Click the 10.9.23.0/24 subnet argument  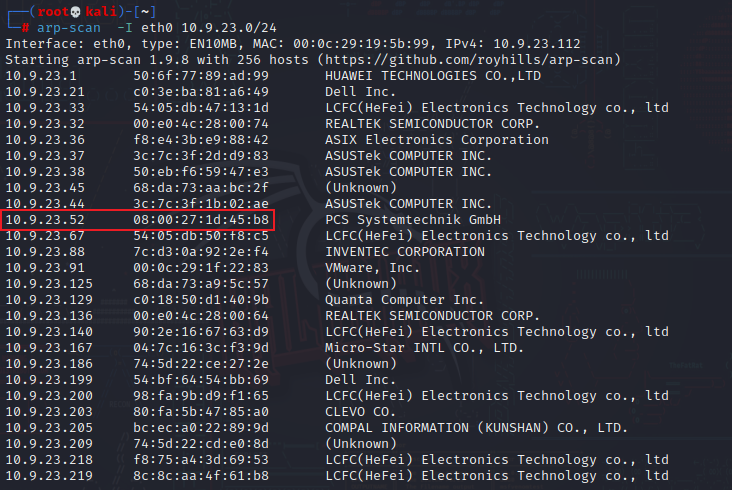point(229,28)
